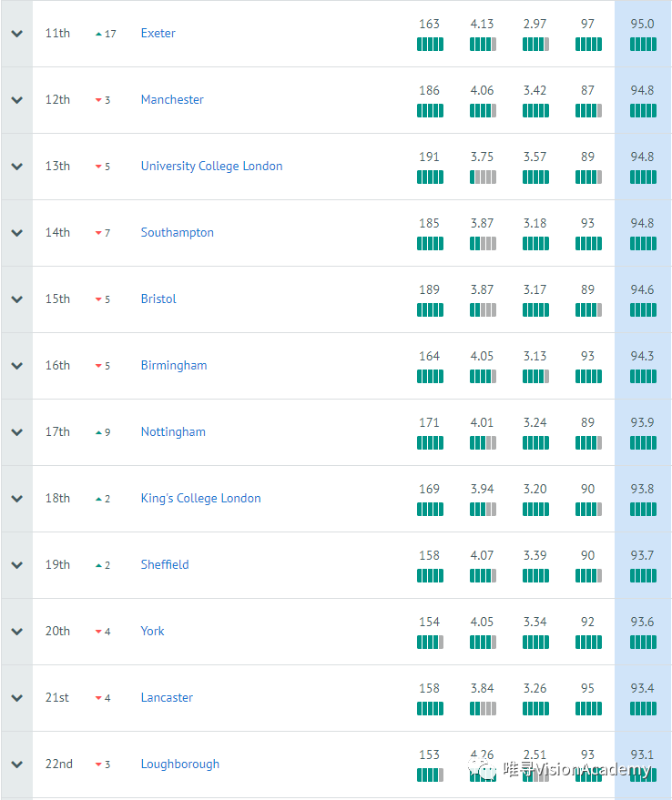Click Nottingham's up 9 rank change arrow
Viewport: 672px width, 800px height.
(99, 432)
